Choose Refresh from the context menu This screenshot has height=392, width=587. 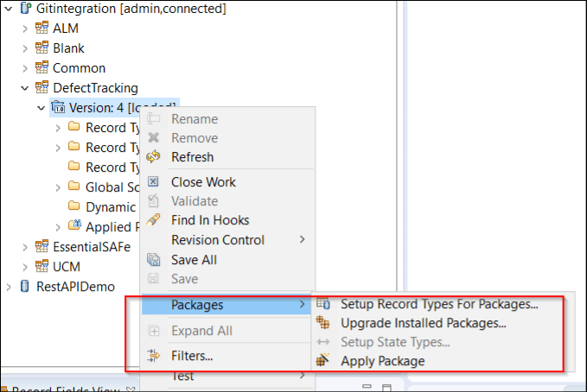tap(193, 157)
